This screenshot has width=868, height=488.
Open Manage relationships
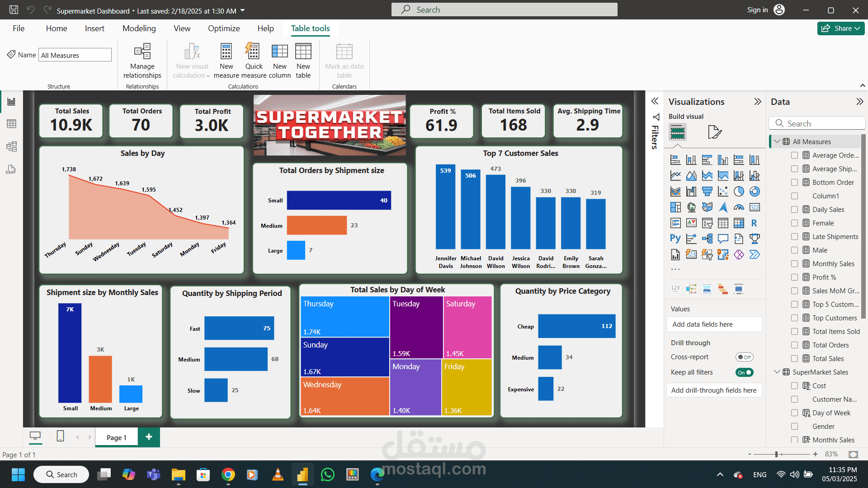point(142,52)
